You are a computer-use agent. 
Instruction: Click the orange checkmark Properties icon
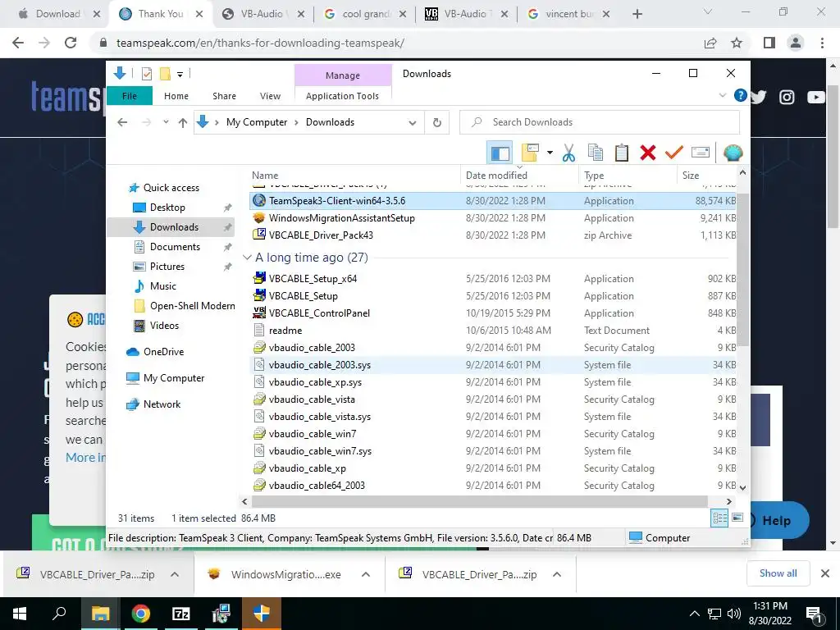pyautogui.click(x=674, y=153)
